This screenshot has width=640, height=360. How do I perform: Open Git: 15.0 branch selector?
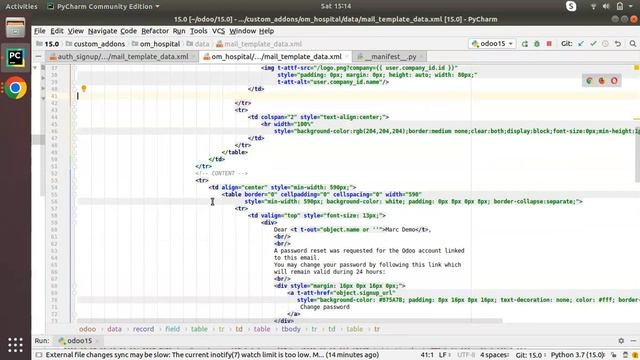tap(531, 355)
